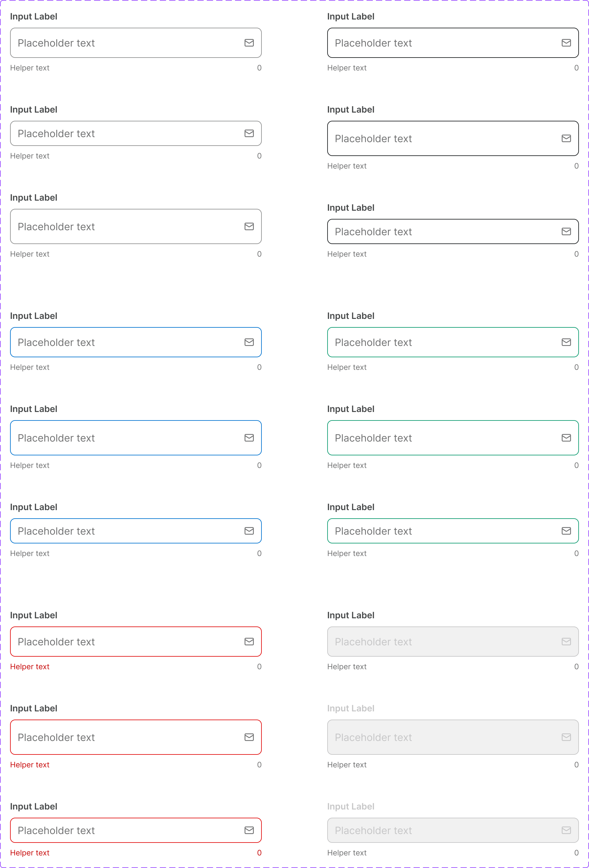Select the Input Label above the green input

pos(351,316)
